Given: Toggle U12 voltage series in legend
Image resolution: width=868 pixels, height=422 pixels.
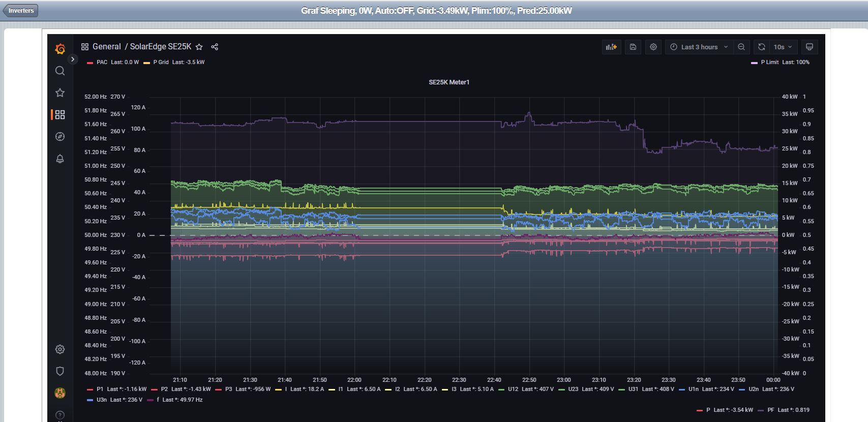Looking at the screenshot, I should tap(513, 389).
